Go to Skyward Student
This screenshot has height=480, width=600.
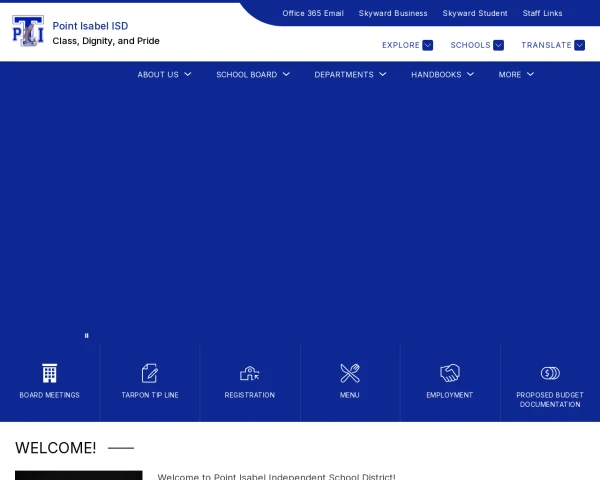pos(475,13)
